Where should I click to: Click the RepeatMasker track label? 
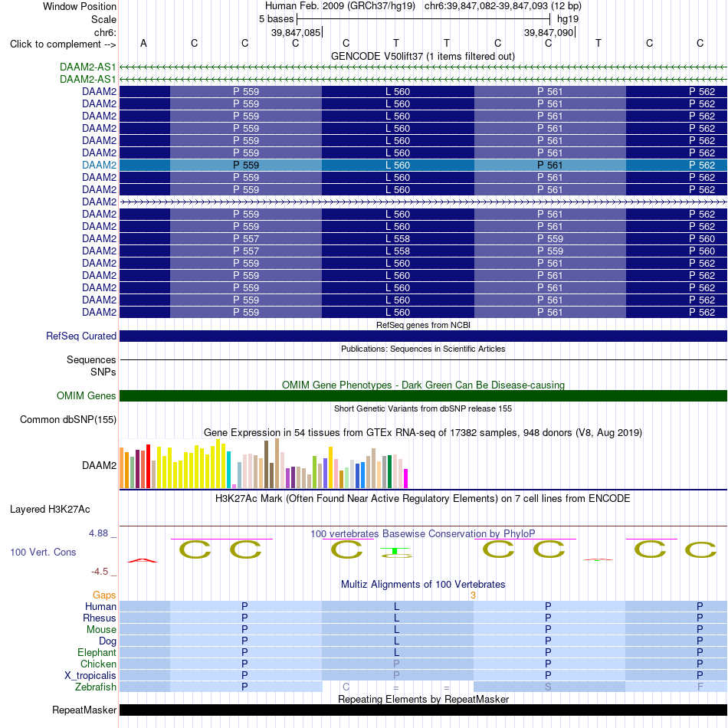click(x=84, y=710)
